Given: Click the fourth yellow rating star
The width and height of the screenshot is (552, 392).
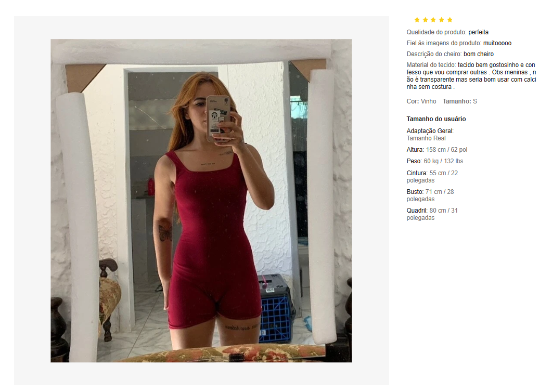Looking at the screenshot, I should tap(442, 20).
